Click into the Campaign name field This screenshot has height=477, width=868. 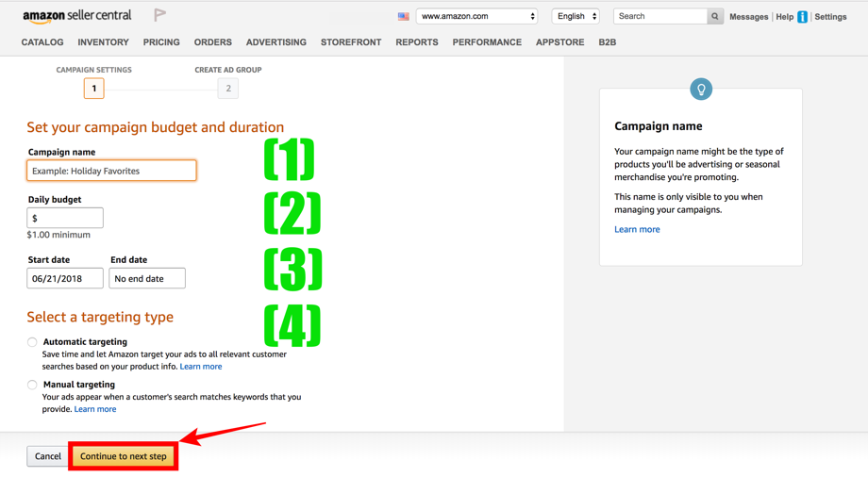pyautogui.click(x=111, y=171)
